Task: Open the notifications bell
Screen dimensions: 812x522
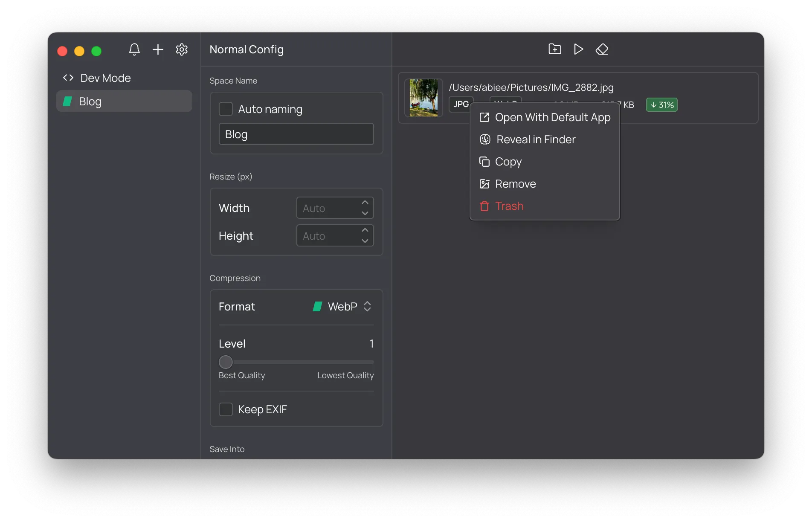Action: point(134,49)
